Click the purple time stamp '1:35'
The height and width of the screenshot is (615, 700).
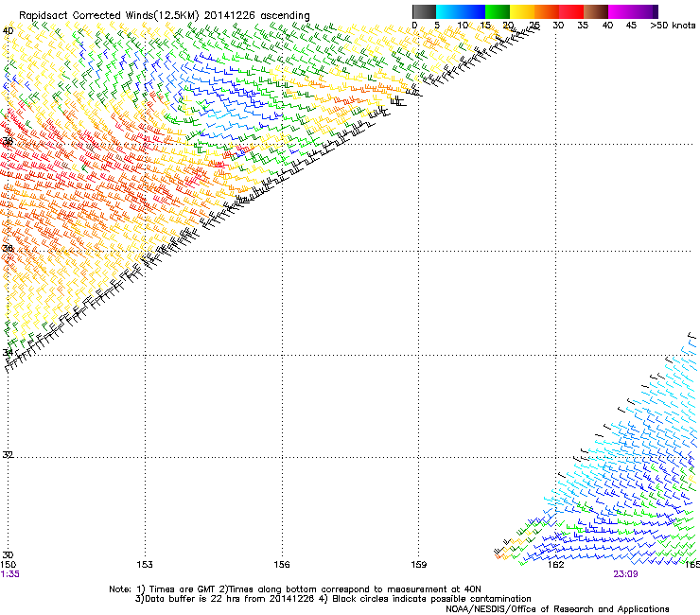point(9,574)
